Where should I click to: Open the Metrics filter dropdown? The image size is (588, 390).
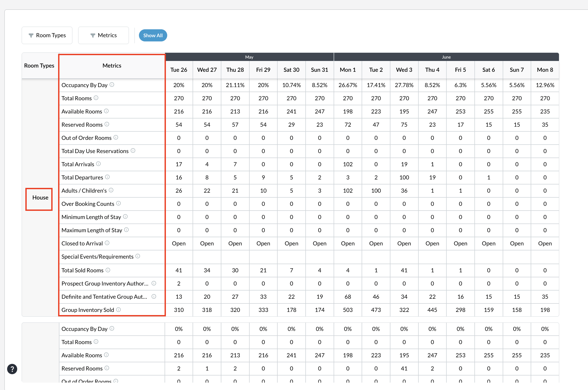[x=104, y=35]
